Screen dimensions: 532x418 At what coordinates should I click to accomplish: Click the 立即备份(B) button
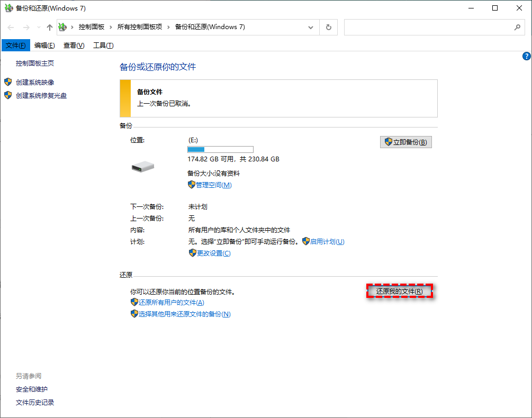tap(406, 142)
